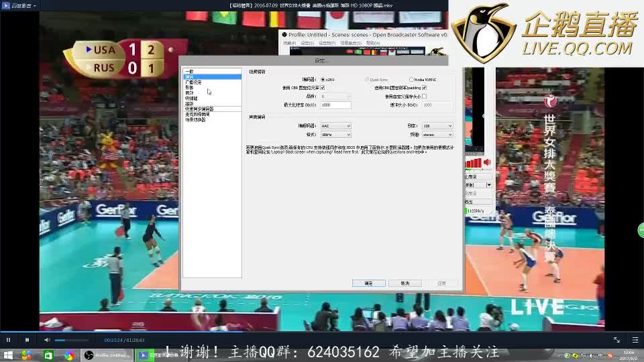
Task: Click the 确定 (OK) button
Action: pos(368,284)
